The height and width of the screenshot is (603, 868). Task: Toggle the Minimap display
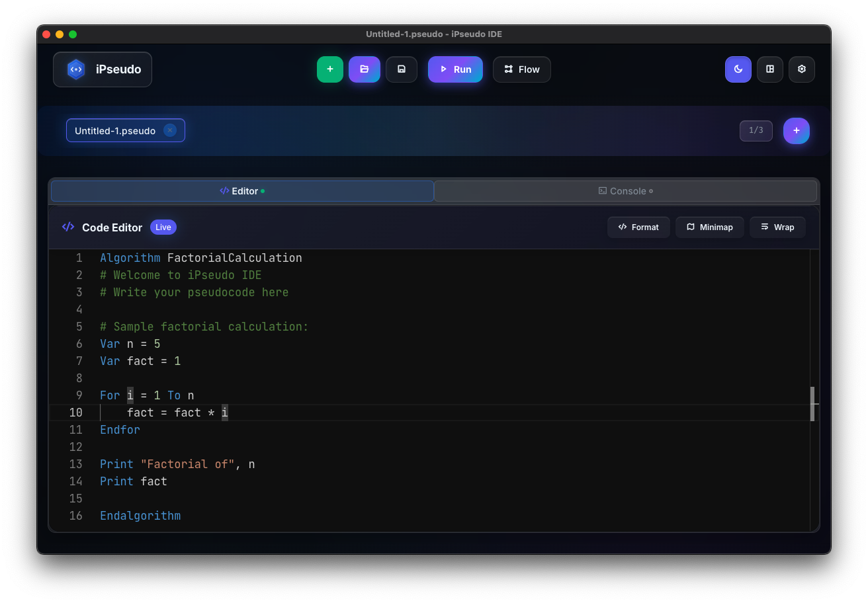tap(709, 227)
